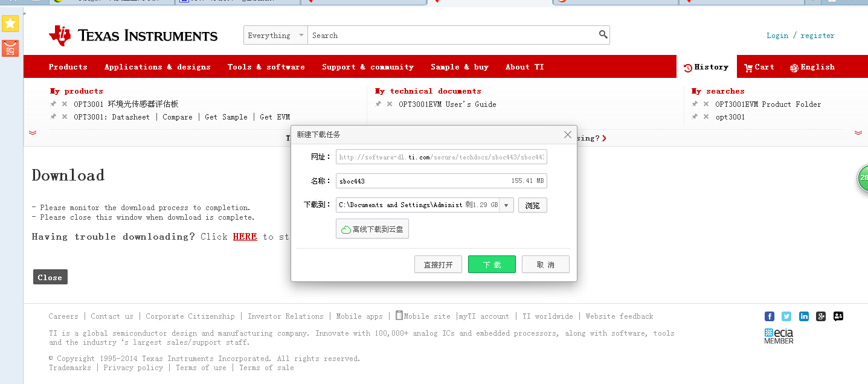
Task: Open the myTI account footer link
Action: [x=484, y=316]
